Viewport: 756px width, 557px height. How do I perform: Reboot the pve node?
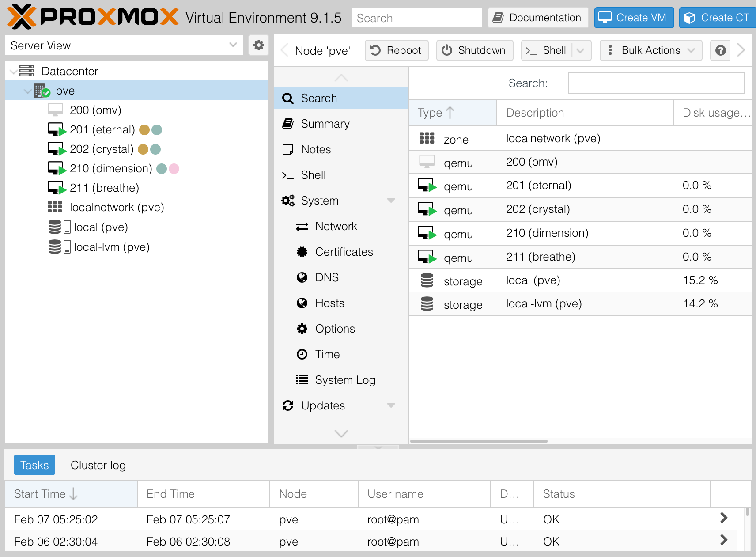pos(397,50)
